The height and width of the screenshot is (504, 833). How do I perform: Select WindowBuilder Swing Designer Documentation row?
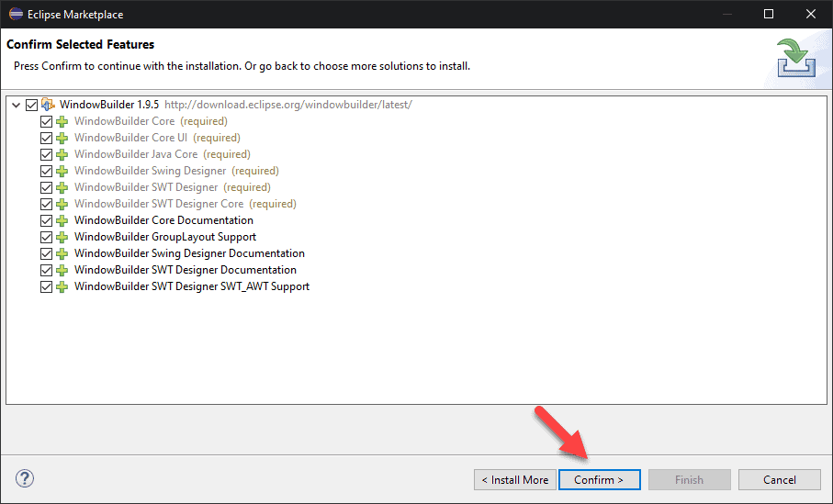(190, 252)
